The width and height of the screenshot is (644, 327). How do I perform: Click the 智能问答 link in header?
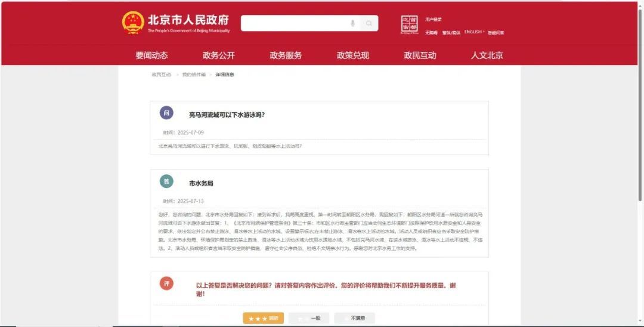click(496, 32)
